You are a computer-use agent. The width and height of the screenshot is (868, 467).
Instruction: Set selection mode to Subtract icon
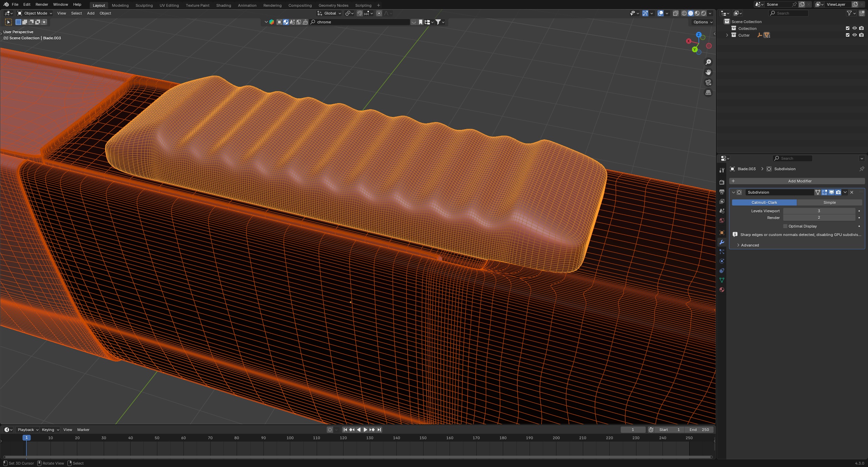pyautogui.click(x=31, y=22)
